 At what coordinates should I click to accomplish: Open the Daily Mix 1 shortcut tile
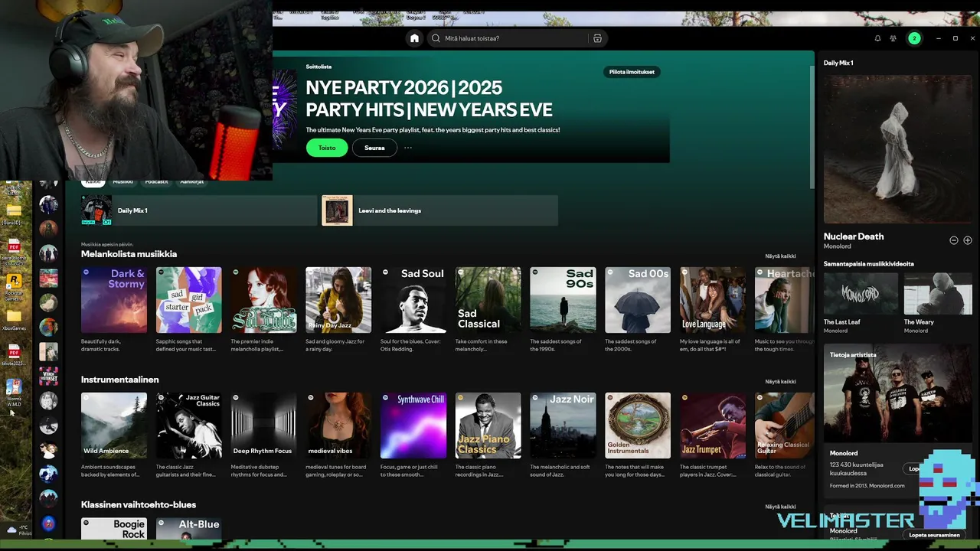coord(199,210)
